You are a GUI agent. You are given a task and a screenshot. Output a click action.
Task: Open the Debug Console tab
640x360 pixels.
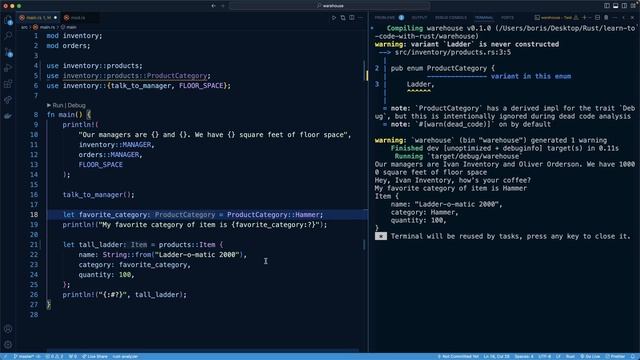point(451,18)
